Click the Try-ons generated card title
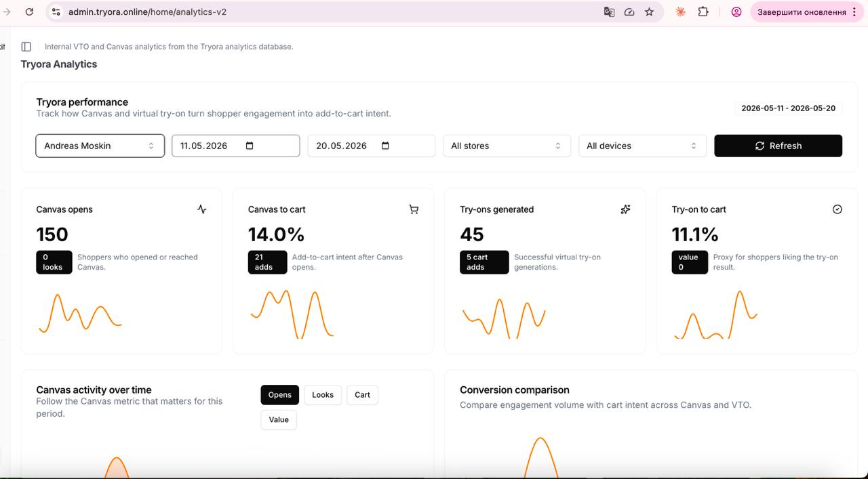This screenshot has width=868, height=479. (x=497, y=209)
